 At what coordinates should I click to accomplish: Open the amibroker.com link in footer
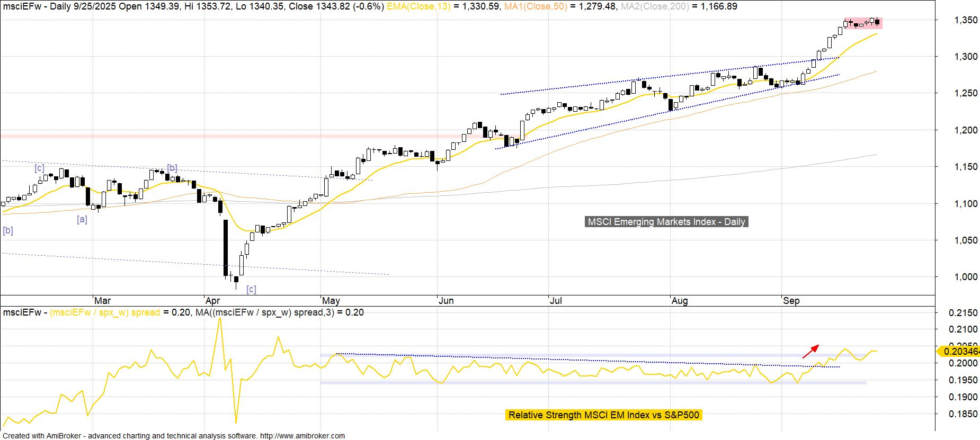302,436
